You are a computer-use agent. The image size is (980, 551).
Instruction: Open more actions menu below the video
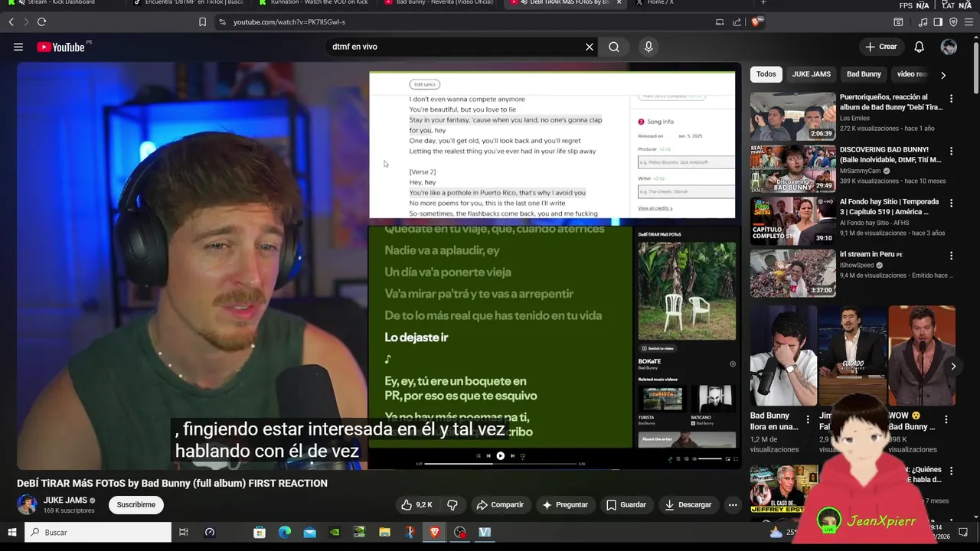click(x=733, y=505)
